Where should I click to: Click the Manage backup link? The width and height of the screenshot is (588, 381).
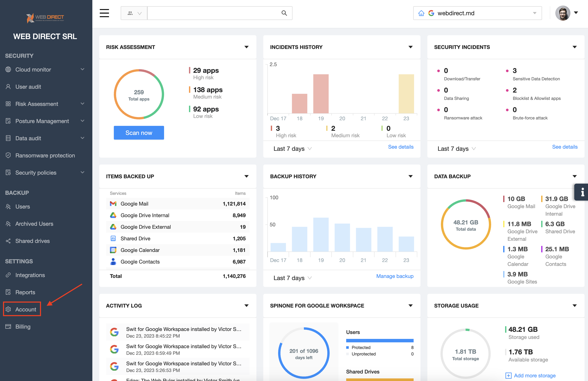click(395, 276)
